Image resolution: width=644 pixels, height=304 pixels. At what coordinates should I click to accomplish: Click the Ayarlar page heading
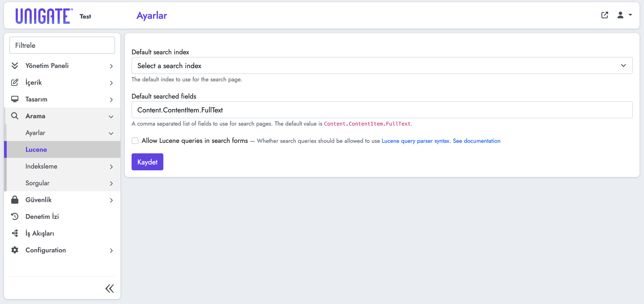(x=151, y=15)
